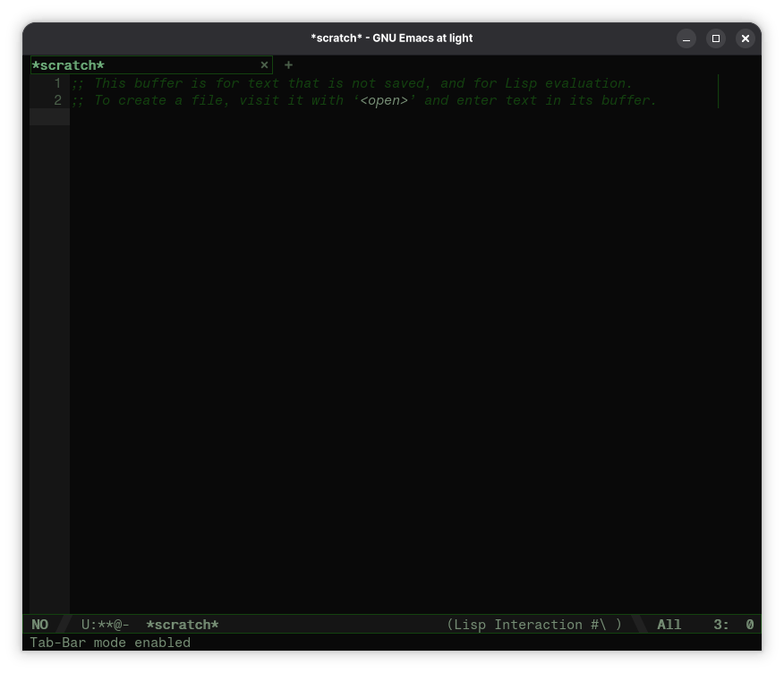Viewport: 784px width, 673px height.
Task: Select the *scratch* tab in tab bar
Action: tap(151, 65)
